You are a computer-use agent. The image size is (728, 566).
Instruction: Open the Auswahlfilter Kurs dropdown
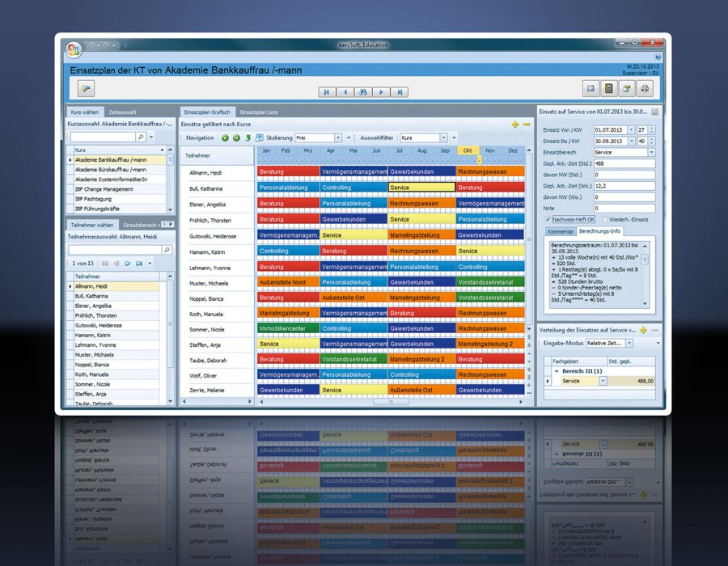click(443, 137)
